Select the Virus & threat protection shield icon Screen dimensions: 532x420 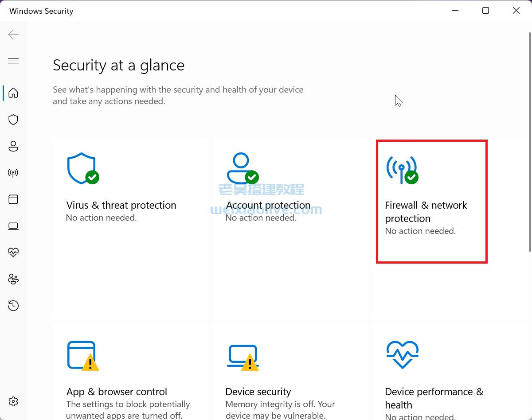click(x=13, y=120)
